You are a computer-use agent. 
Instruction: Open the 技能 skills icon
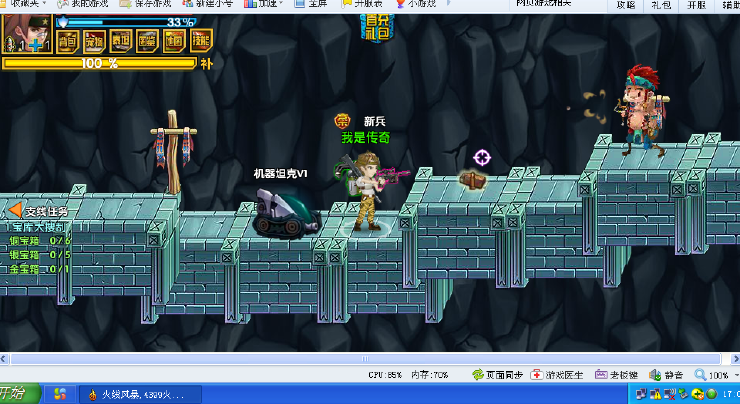coord(202,41)
